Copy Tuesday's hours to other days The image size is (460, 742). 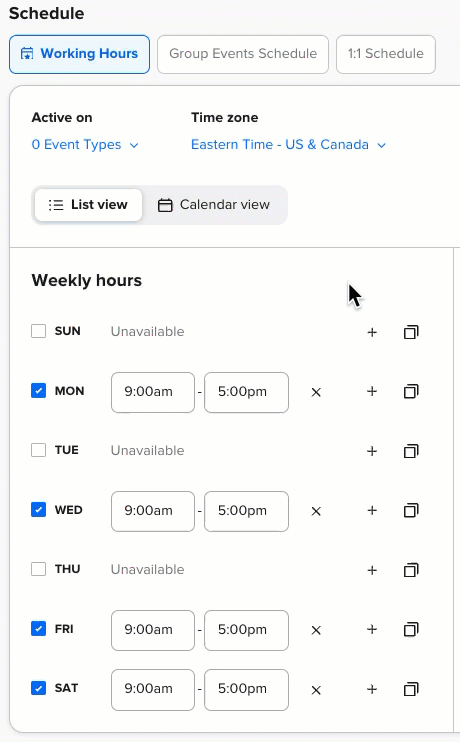[411, 451]
